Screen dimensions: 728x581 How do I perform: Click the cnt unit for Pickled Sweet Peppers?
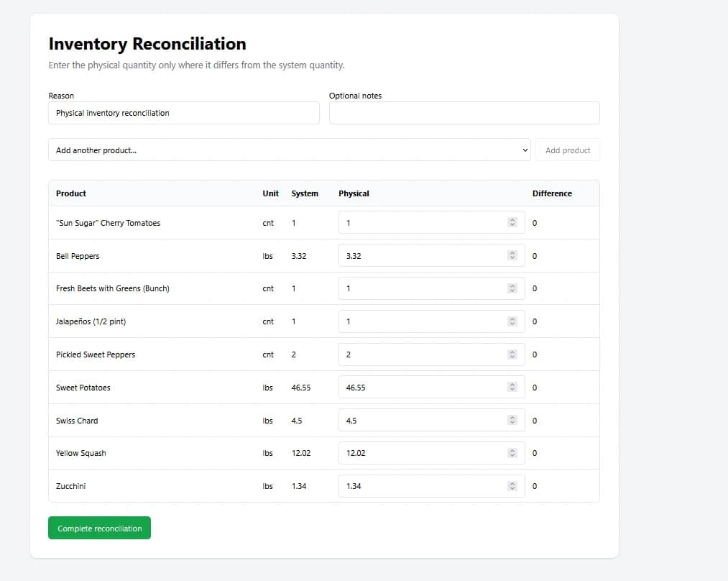[268, 354]
